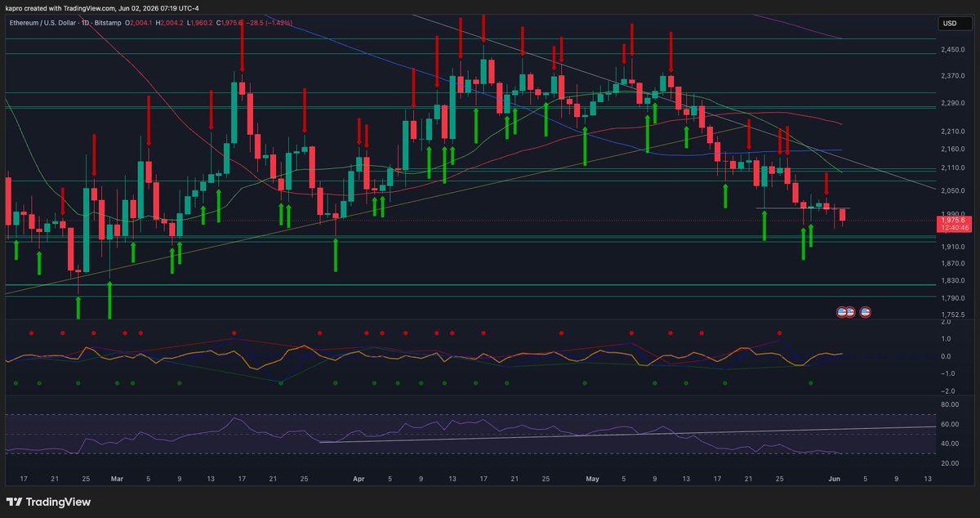Click the leftmost US flag economic event icon

tap(842, 311)
